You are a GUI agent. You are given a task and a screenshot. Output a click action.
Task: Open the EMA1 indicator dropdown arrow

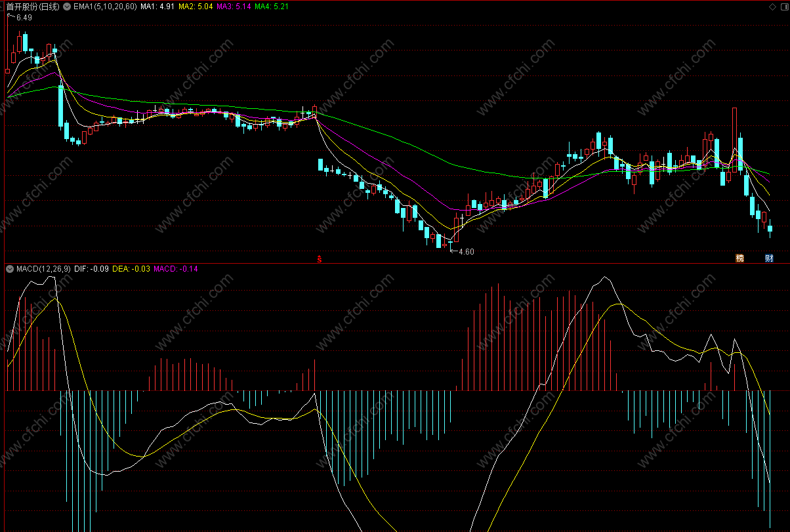pos(67,7)
